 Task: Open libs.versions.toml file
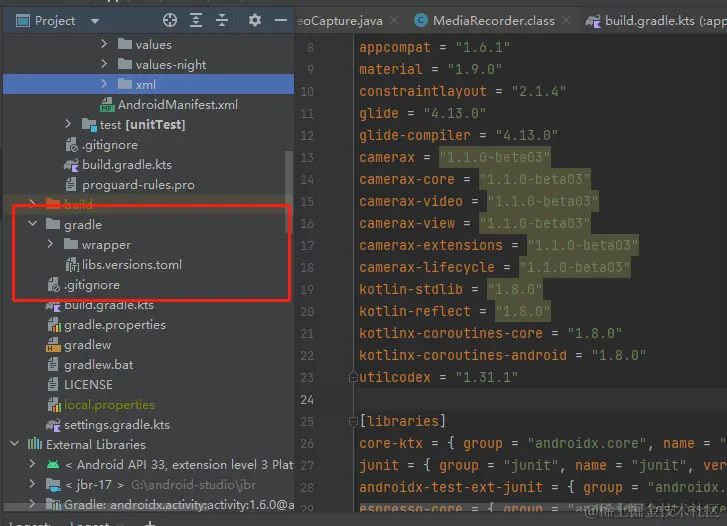tap(132, 264)
